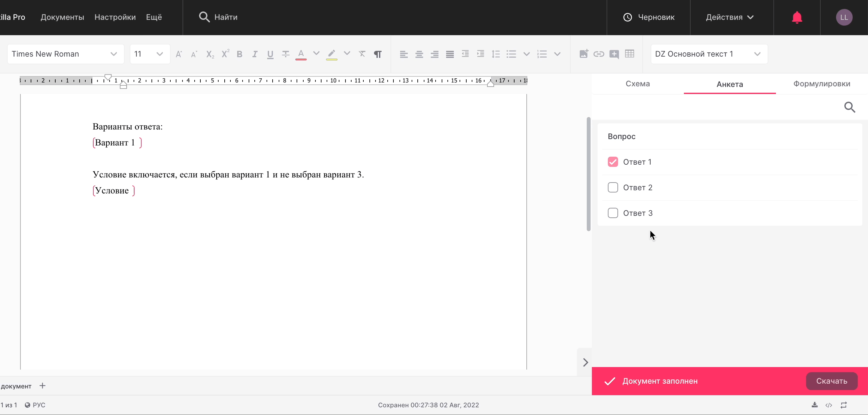Viewport: 868px width, 415px height.
Task: Enable the Ответ 3 checkbox
Action: pyautogui.click(x=613, y=213)
